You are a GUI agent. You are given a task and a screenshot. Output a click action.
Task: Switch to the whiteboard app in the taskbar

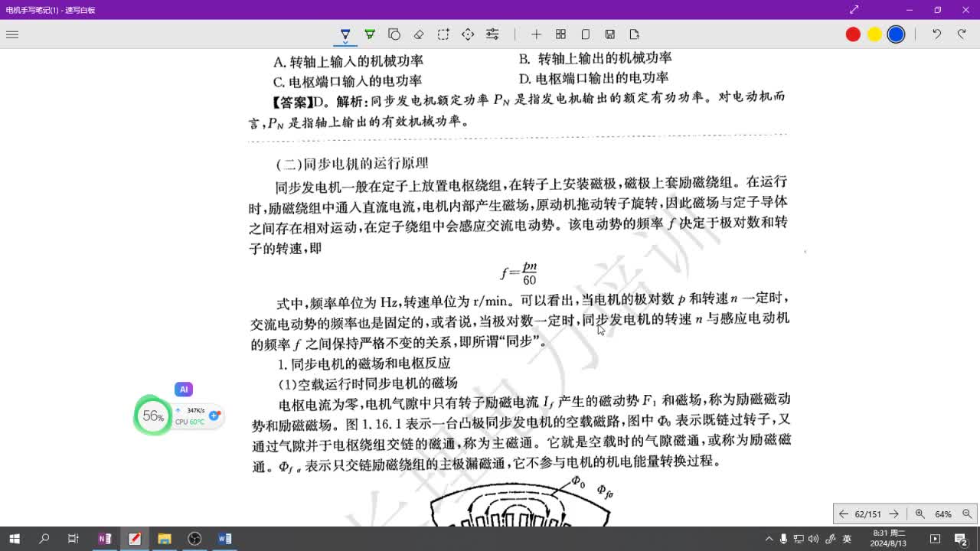(134, 539)
